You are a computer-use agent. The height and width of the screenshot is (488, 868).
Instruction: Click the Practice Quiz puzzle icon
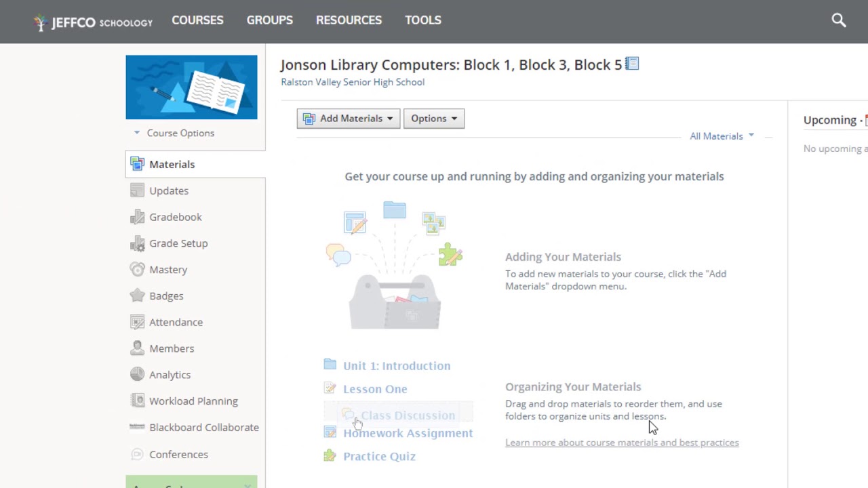point(330,455)
